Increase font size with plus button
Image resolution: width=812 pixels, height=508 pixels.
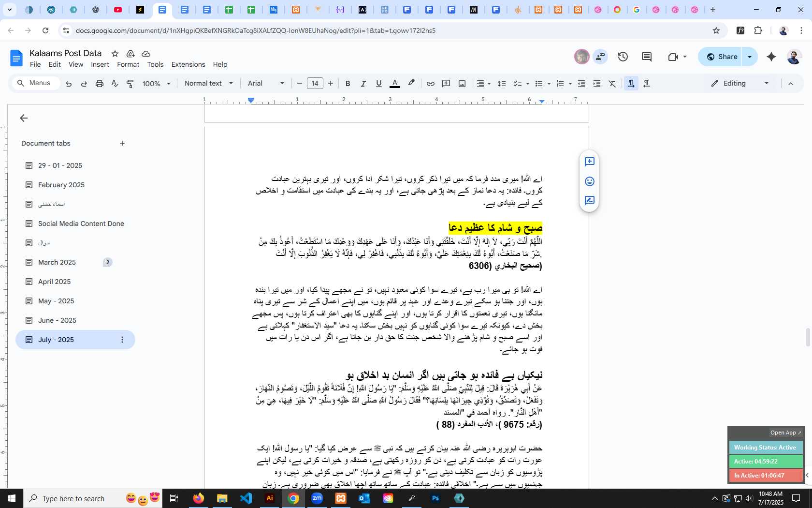coord(331,84)
